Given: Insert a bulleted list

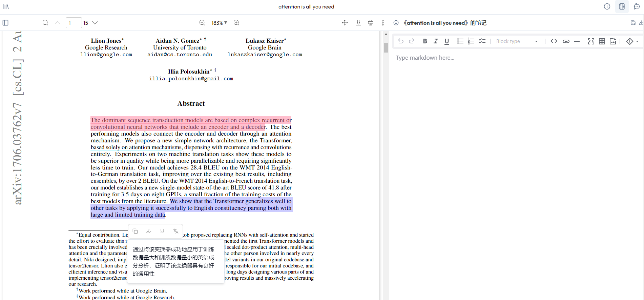Looking at the screenshot, I should [x=460, y=41].
